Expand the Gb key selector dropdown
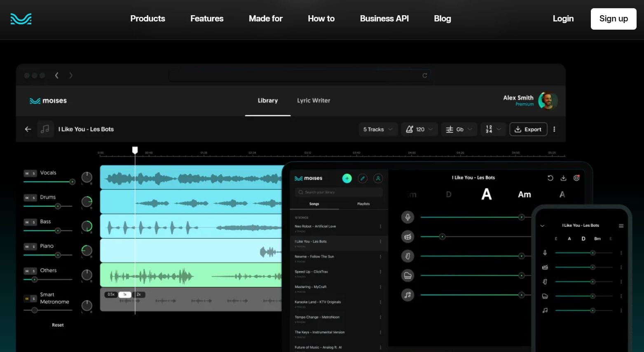644x352 pixels. click(459, 129)
